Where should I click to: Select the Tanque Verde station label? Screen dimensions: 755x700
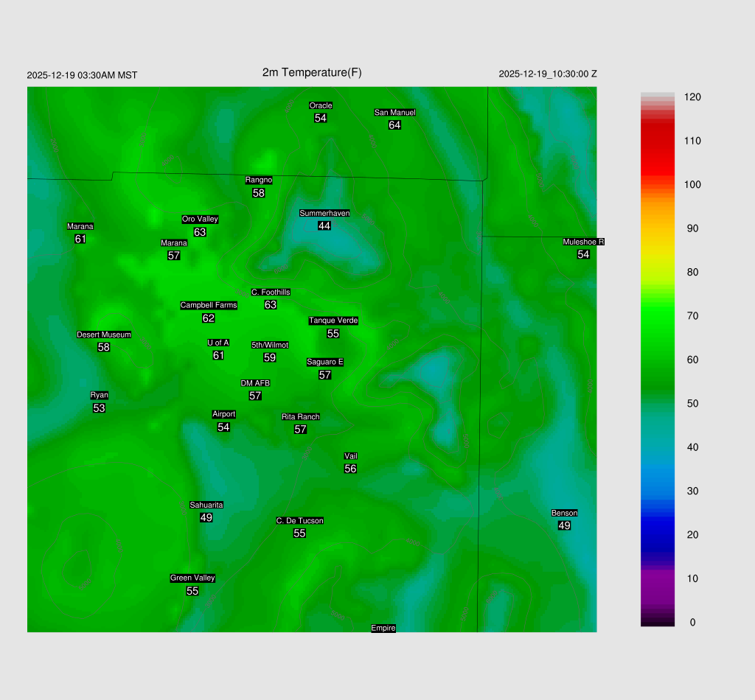tap(333, 321)
